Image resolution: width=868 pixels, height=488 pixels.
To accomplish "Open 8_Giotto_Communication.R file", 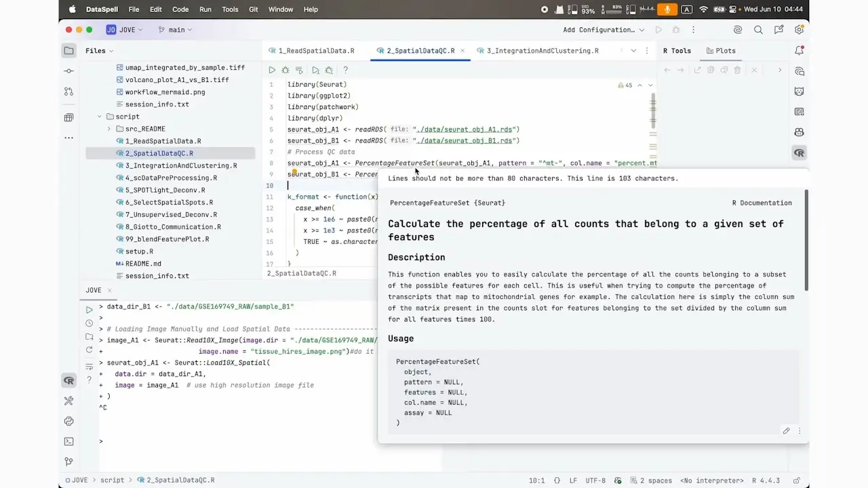I will click(173, 226).
